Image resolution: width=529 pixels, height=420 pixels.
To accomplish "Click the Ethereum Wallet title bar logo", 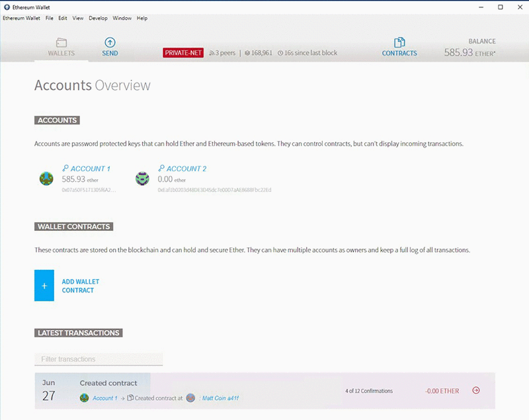I will [7, 7].
